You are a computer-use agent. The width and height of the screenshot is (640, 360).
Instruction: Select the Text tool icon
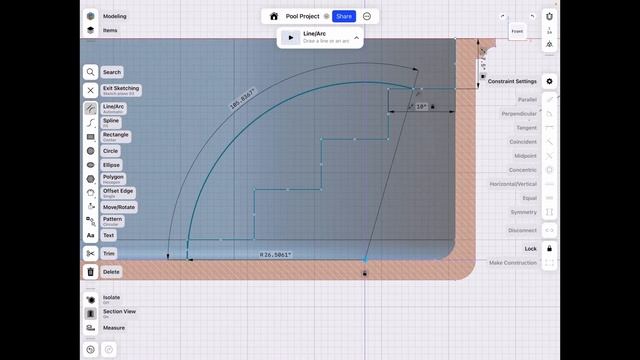pyautogui.click(x=91, y=236)
